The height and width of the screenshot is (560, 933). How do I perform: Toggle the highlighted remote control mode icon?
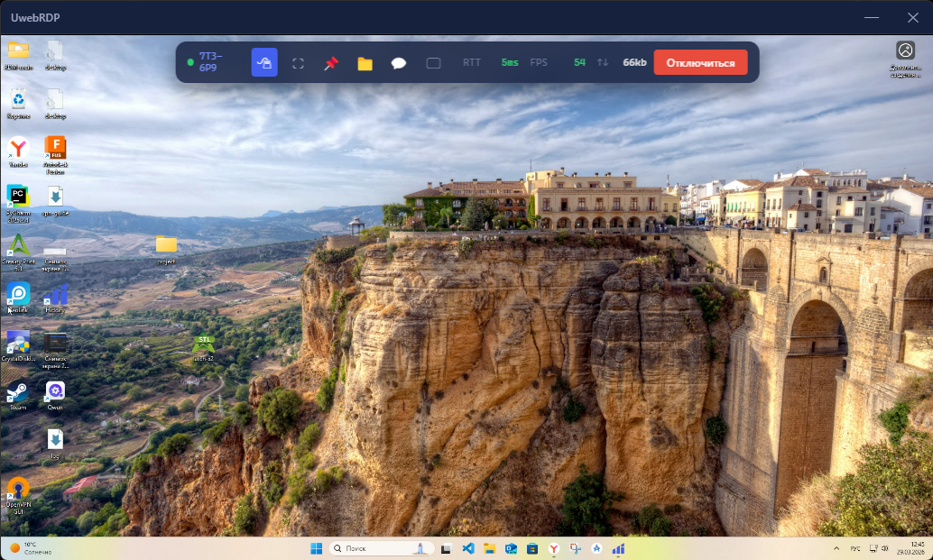point(264,62)
